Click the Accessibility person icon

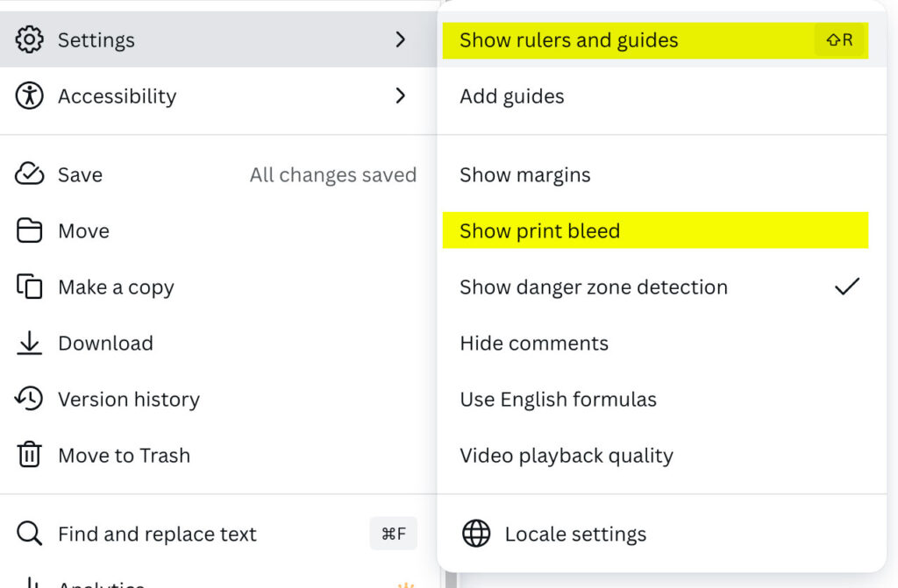coord(30,96)
